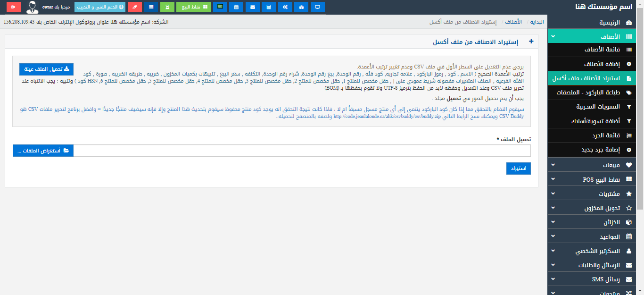Click أستعراض الملفات browse files button
This screenshot has height=295, width=644.
(x=43, y=151)
